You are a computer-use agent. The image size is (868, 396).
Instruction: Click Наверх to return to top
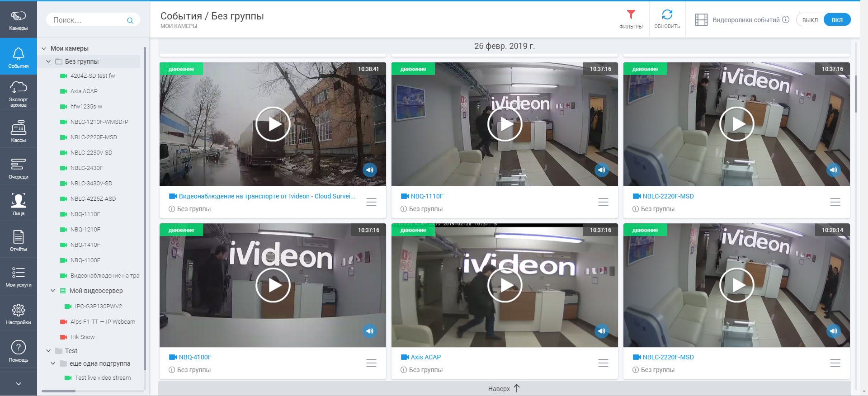504,389
